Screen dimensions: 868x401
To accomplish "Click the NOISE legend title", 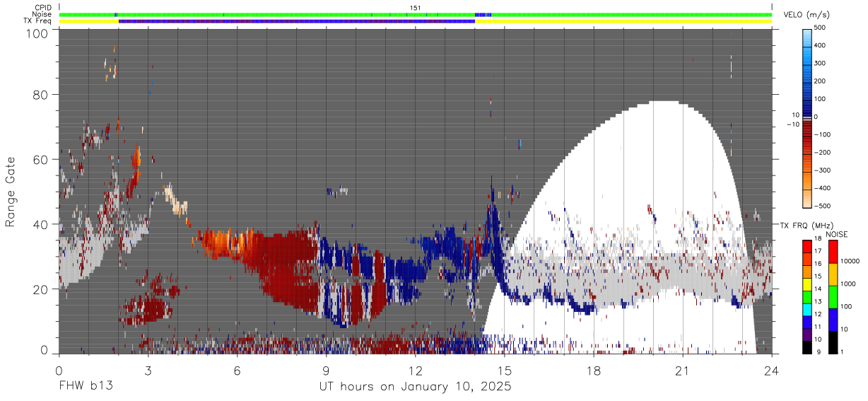I will tap(838, 234).
